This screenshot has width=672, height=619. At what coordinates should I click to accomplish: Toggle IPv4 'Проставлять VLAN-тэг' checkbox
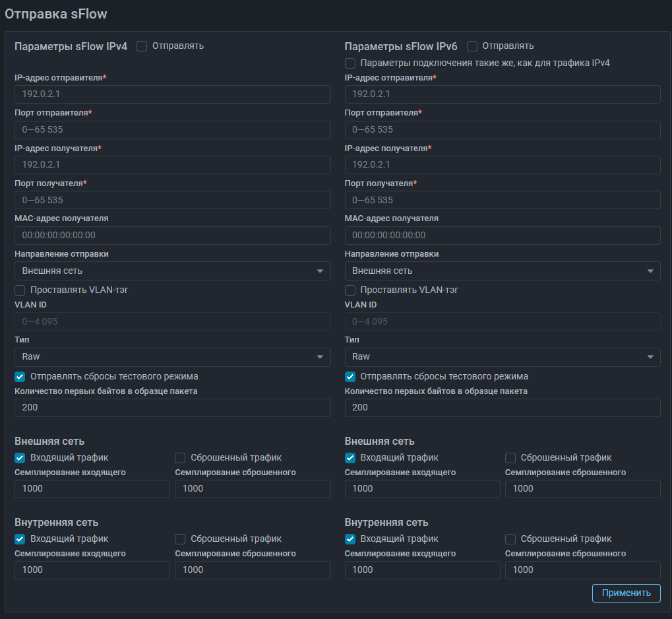point(20,290)
